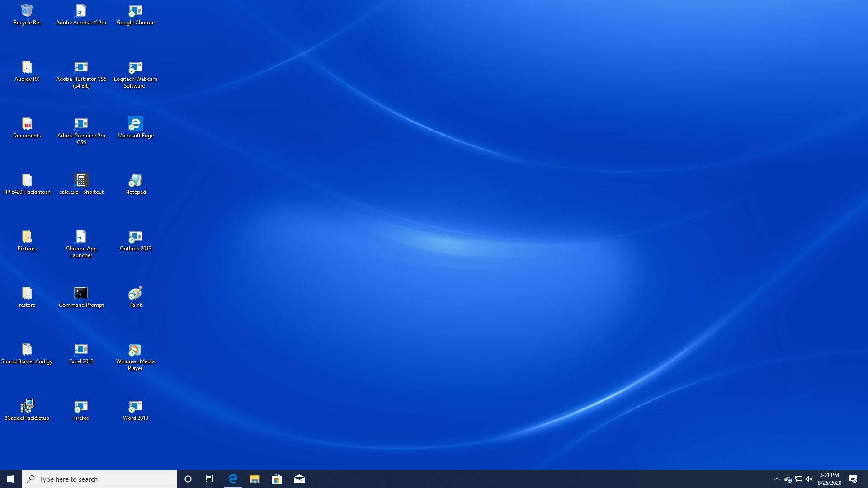Open Microsoft Edge from the taskbar
The image size is (868, 488).
pos(232,479)
